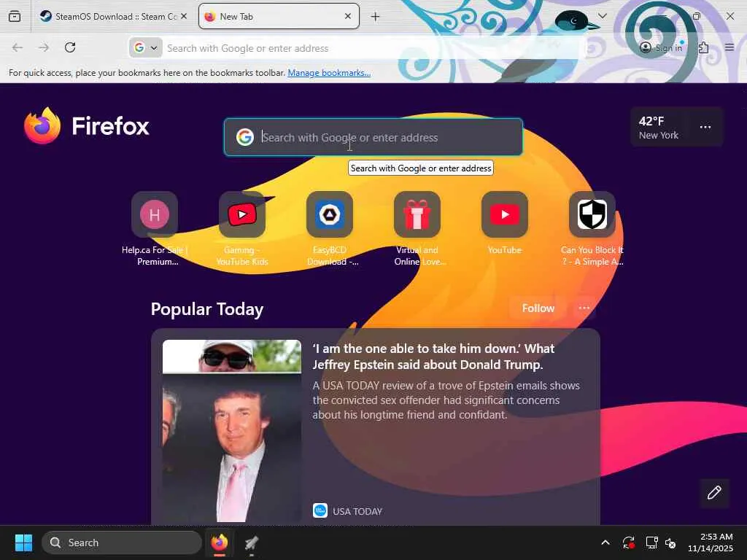
Task: Focus the page search with Google field
Action: (373, 137)
